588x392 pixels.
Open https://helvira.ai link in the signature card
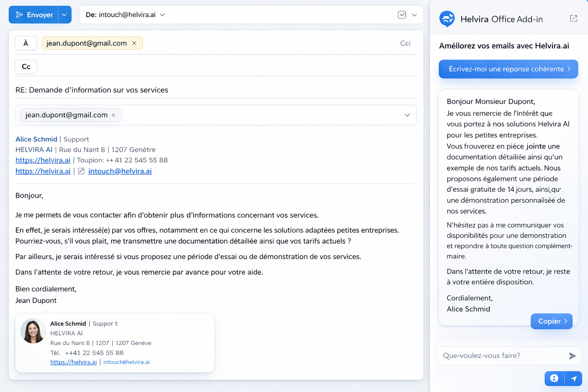(73, 362)
